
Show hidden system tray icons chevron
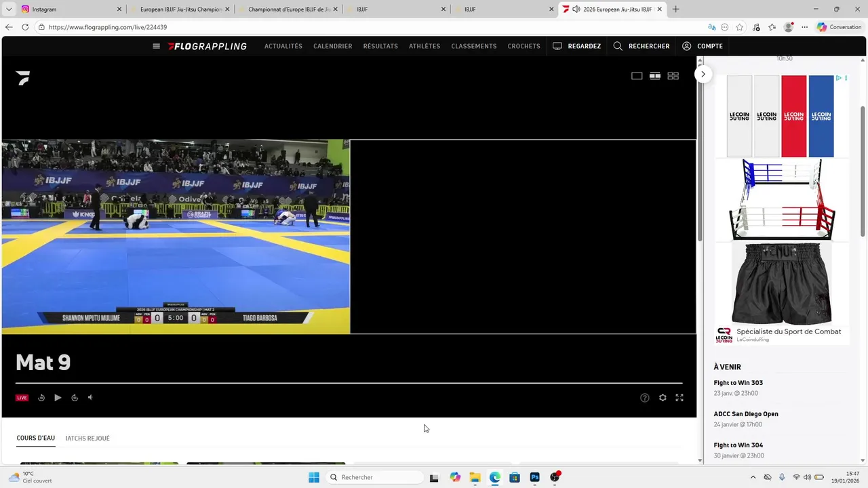753,477
